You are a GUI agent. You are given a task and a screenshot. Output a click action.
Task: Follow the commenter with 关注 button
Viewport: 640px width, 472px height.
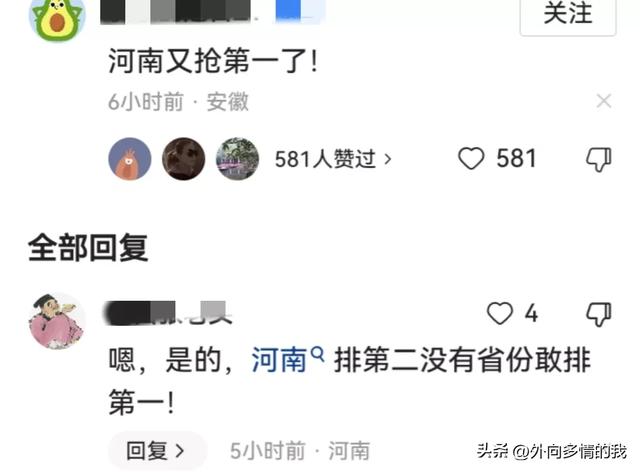point(568,15)
